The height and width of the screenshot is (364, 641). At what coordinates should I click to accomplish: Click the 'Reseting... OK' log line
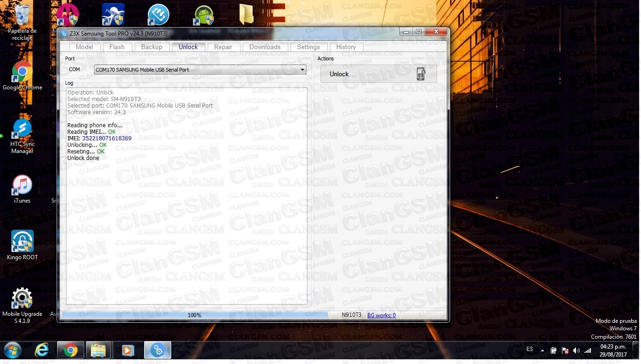point(86,152)
